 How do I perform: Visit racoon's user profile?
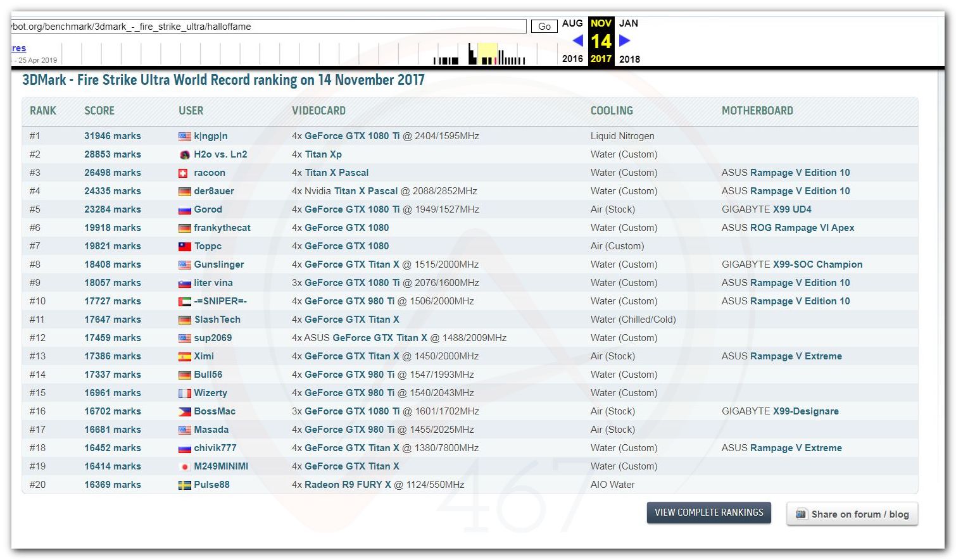click(x=210, y=173)
